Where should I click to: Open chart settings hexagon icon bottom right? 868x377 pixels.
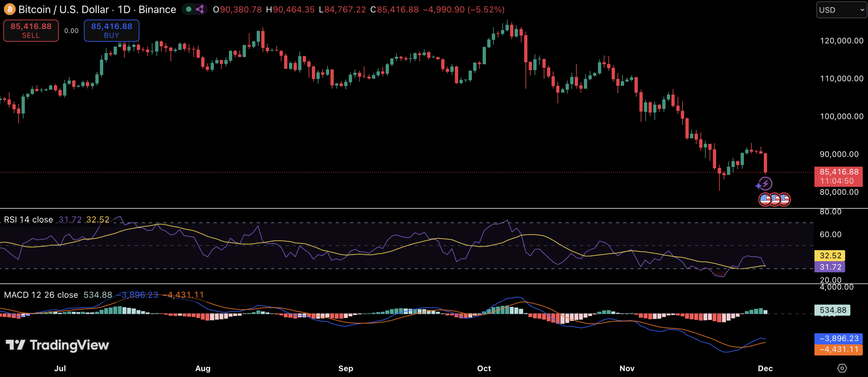(842, 368)
